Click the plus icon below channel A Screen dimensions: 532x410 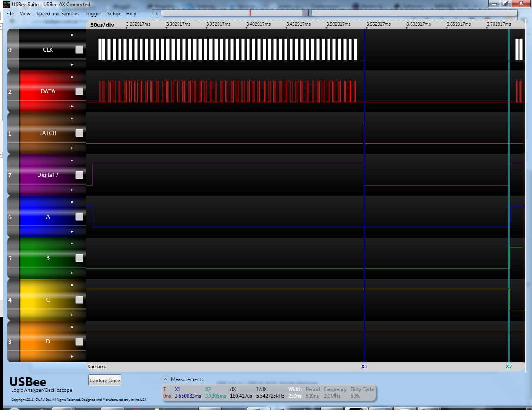tap(72, 231)
